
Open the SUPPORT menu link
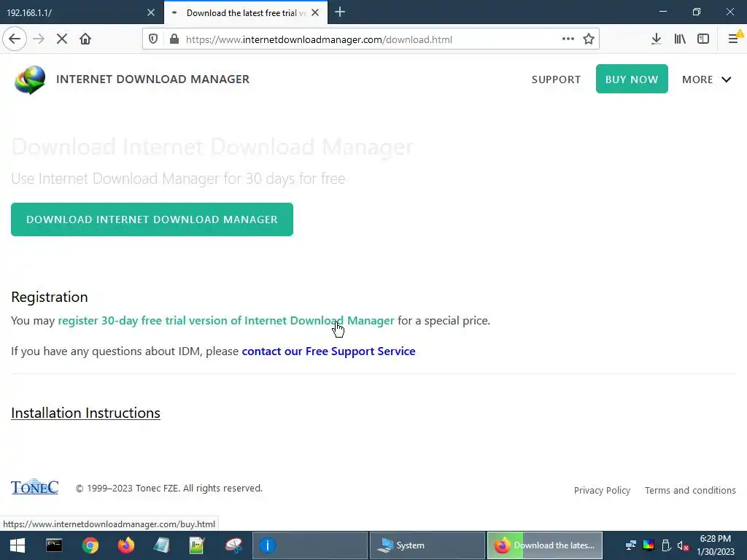pos(556,79)
